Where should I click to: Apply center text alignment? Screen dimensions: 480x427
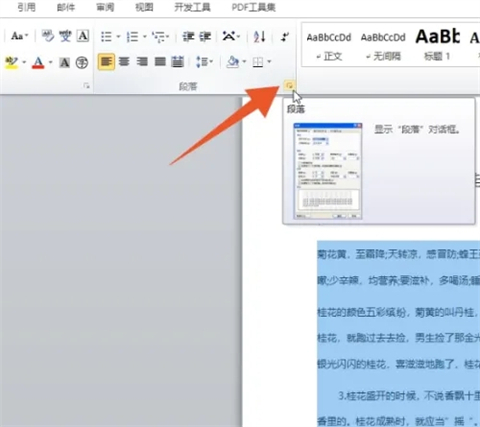[x=124, y=62]
